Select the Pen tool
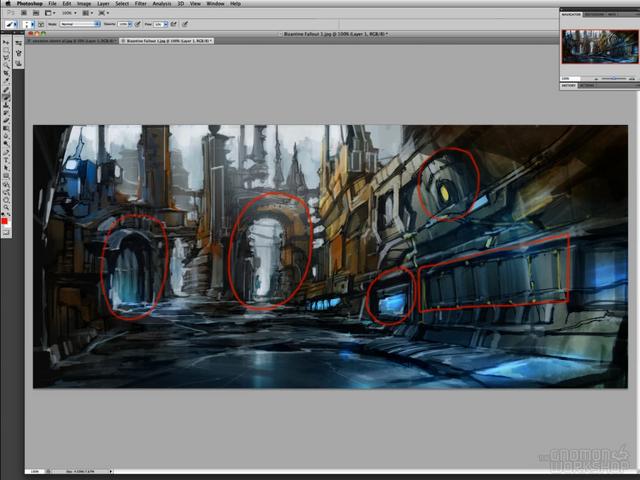This screenshot has width=640, height=480. tap(6, 152)
